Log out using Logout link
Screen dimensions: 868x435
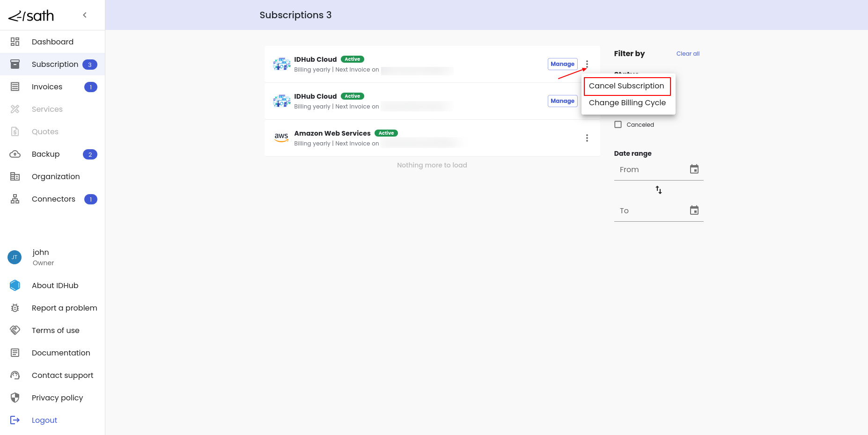[44, 420]
